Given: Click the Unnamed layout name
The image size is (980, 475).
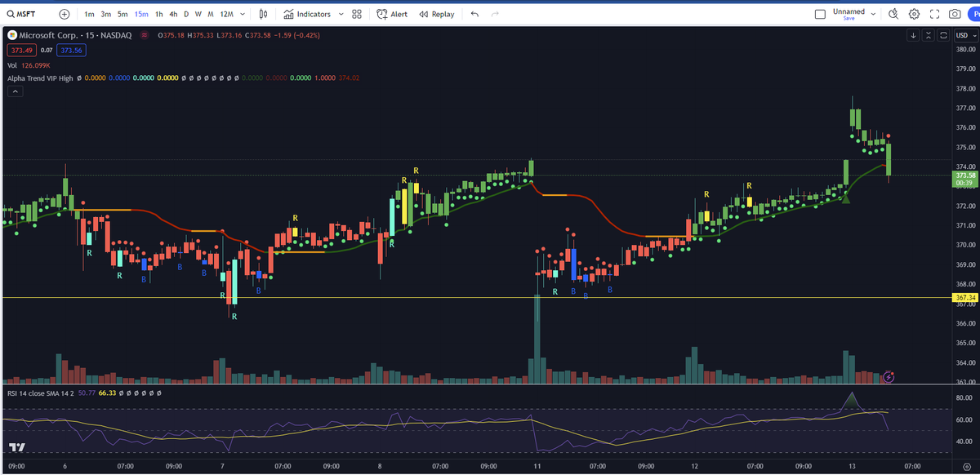Looking at the screenshot, I should (x=849, y=11).
